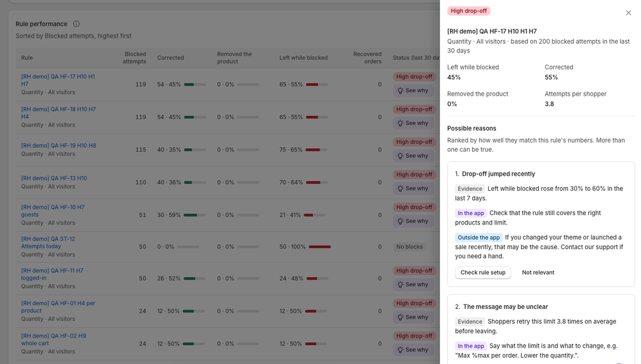Click the Rule performance heading
The image size is (641, 364).
pos(41,24)
